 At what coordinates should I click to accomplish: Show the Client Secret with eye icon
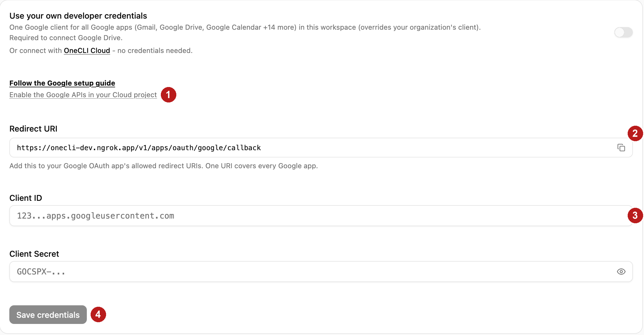[621, 272]
